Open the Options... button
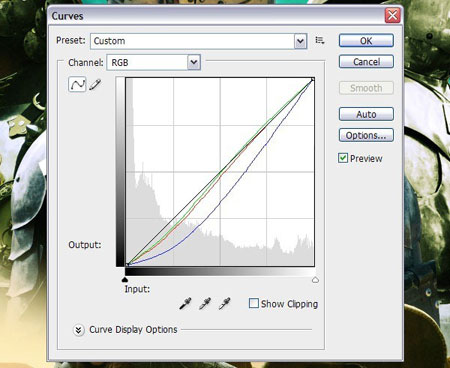 coord(366,135)
